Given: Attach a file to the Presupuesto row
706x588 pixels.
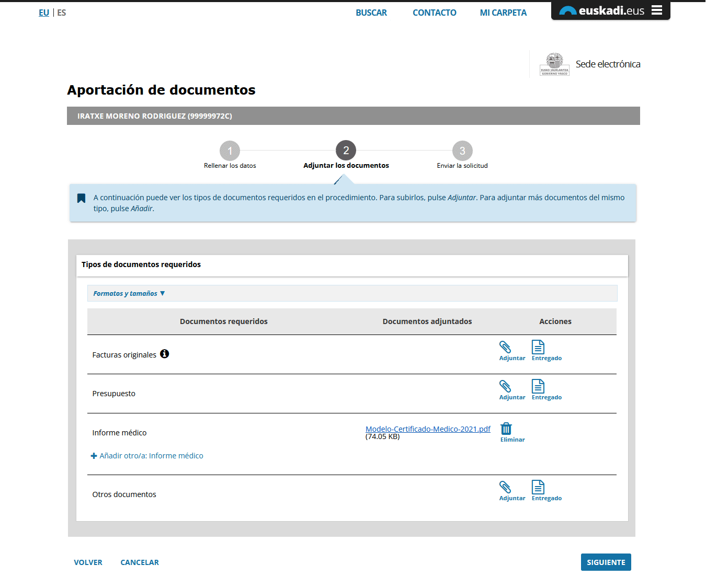Looking at the screenshot, I should (506, 387).
